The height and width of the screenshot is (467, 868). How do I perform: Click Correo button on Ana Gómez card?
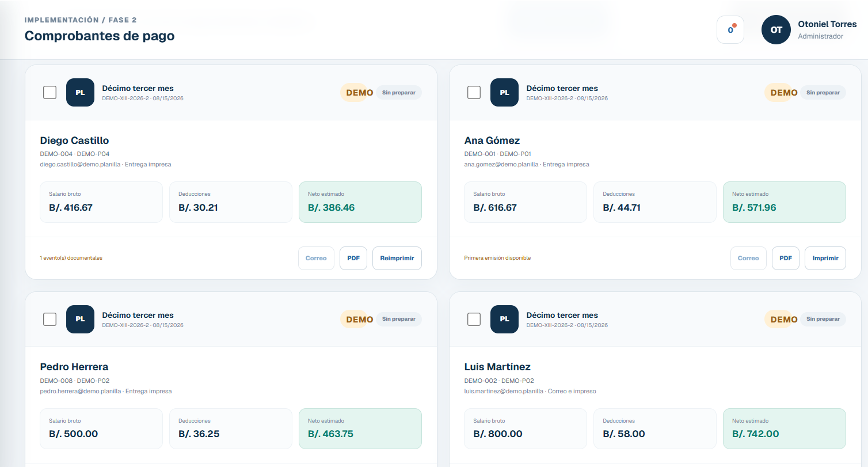pos(748,258)
